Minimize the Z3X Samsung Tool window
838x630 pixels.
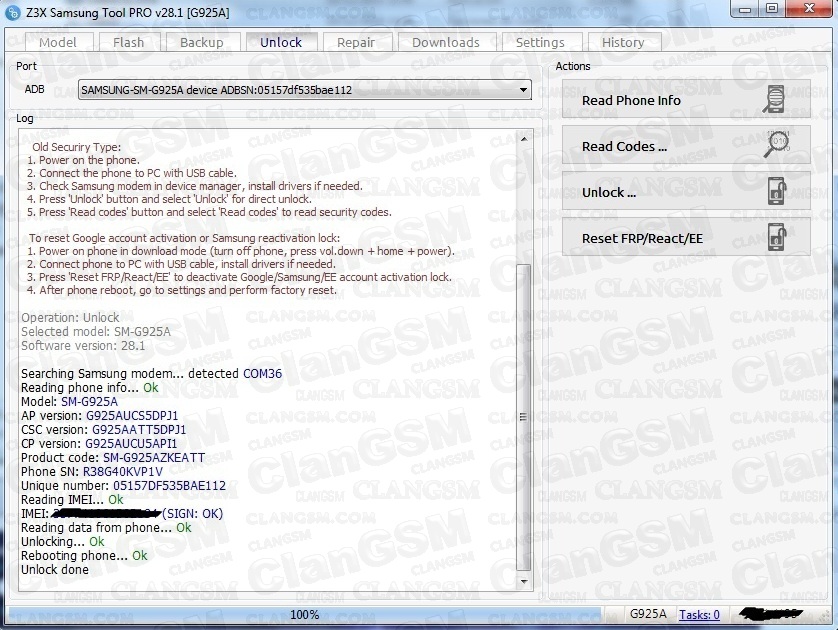pyautogui.click(x=745, y=9)
